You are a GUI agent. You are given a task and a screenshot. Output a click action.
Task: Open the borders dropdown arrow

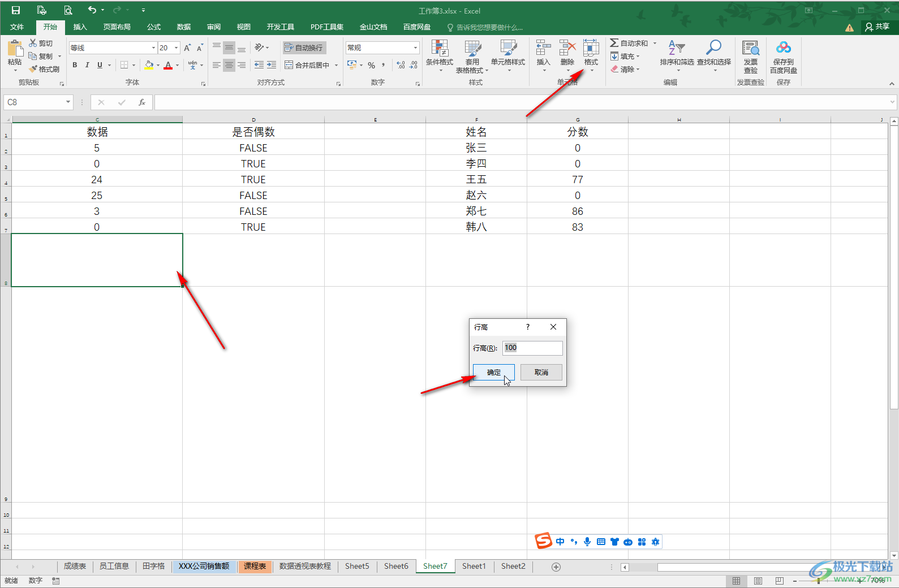134,65
